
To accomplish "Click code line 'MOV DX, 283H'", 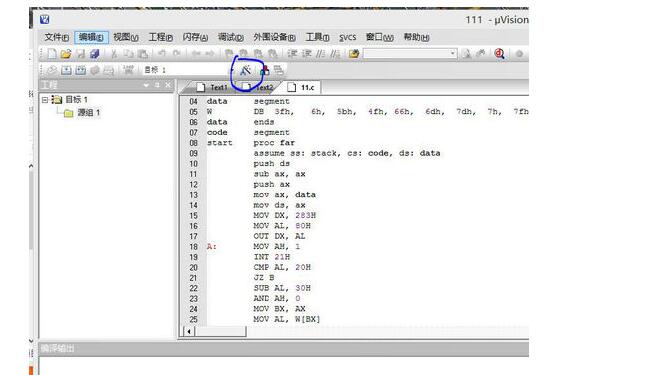I will pos(284,215).
